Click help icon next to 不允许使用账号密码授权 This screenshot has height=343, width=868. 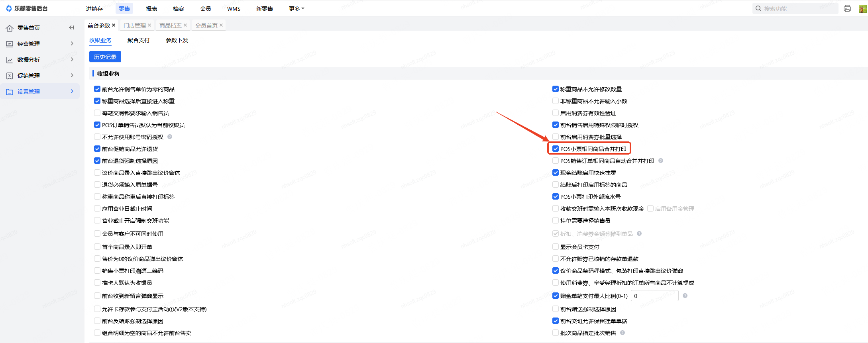(x=170, y=137)
